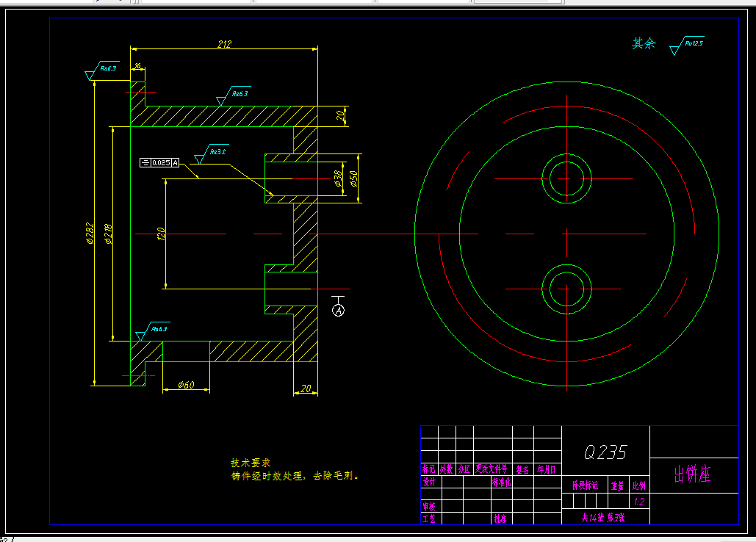Select the 技术要求 heading text

click(251, 463)
